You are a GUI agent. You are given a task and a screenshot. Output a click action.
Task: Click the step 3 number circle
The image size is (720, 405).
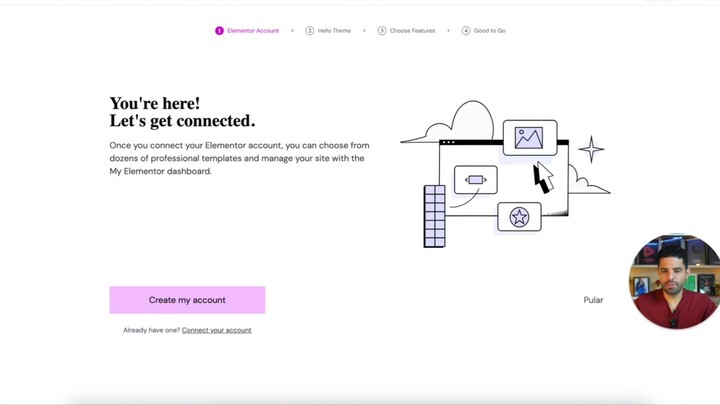pyautogui.click(x=382, y=31)
